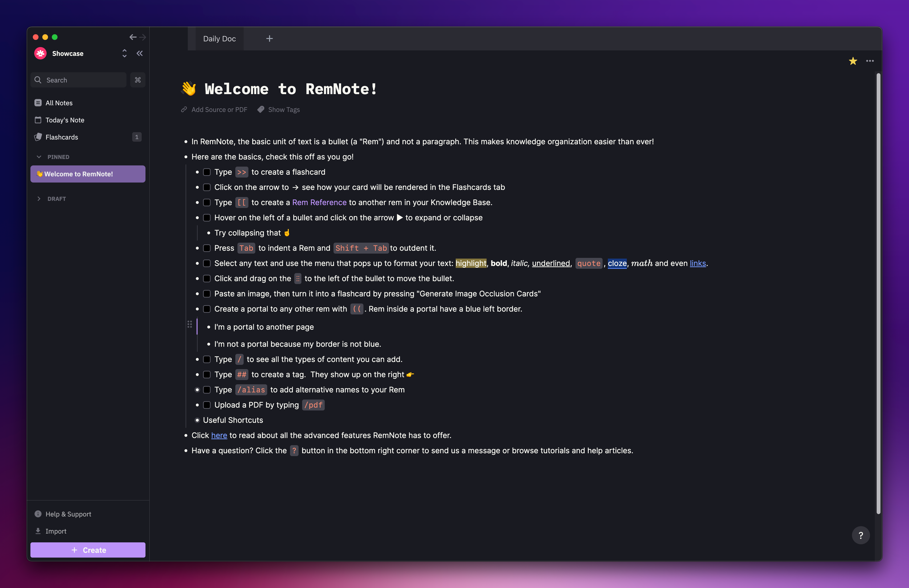Expand the DRAFT section
This screenshot has width=909, height=588.
39,198
